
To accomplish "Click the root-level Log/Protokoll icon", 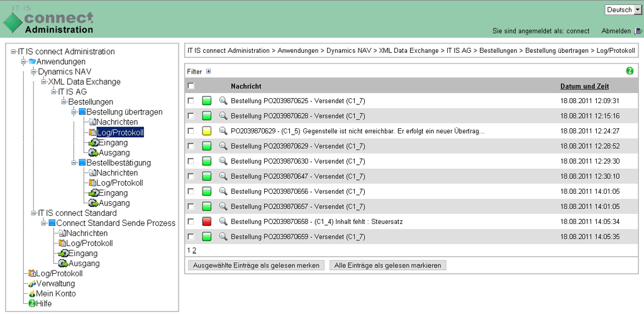I will (x=31, y=274).
